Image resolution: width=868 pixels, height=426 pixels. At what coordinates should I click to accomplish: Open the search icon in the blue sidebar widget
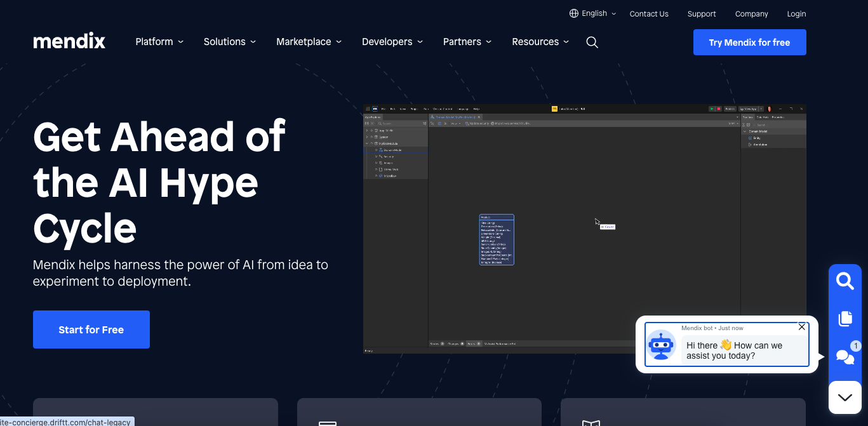845,281
